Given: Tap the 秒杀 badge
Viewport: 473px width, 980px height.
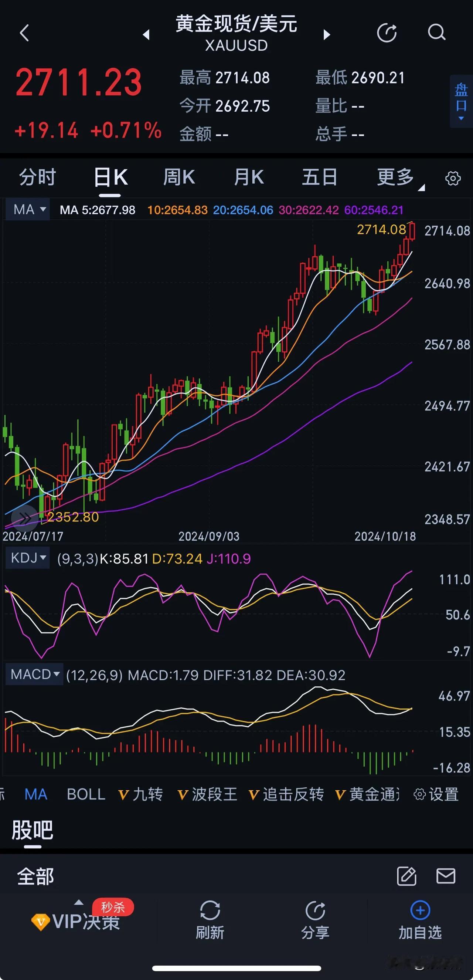Looking at the screenshot, I should tap(113, 908).
